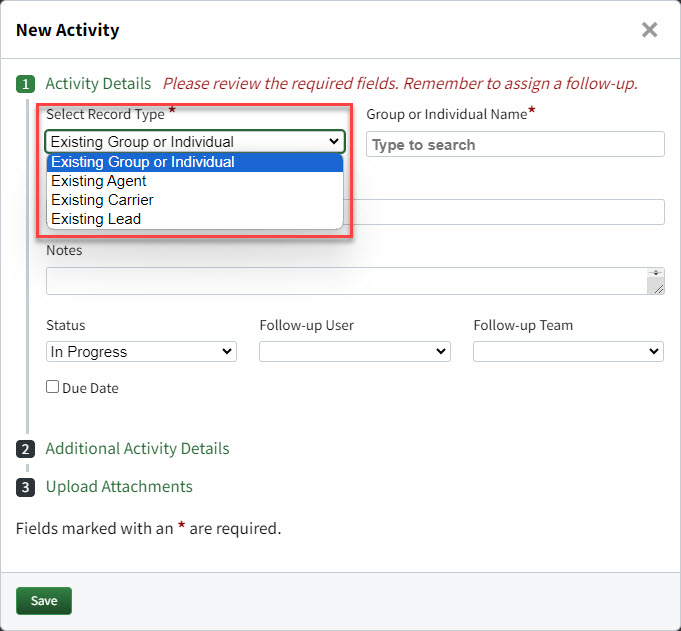
Task: Click the Group or Individual Name search field
Action: coord(515,144)
